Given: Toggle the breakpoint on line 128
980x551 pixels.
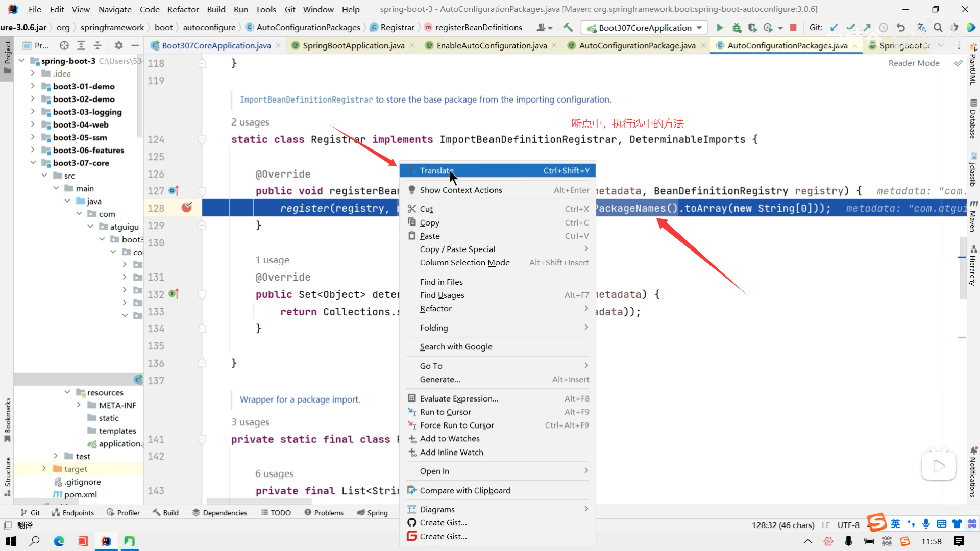Looking at the screenshot, I should pyautogui.click(x=187, y=207).
